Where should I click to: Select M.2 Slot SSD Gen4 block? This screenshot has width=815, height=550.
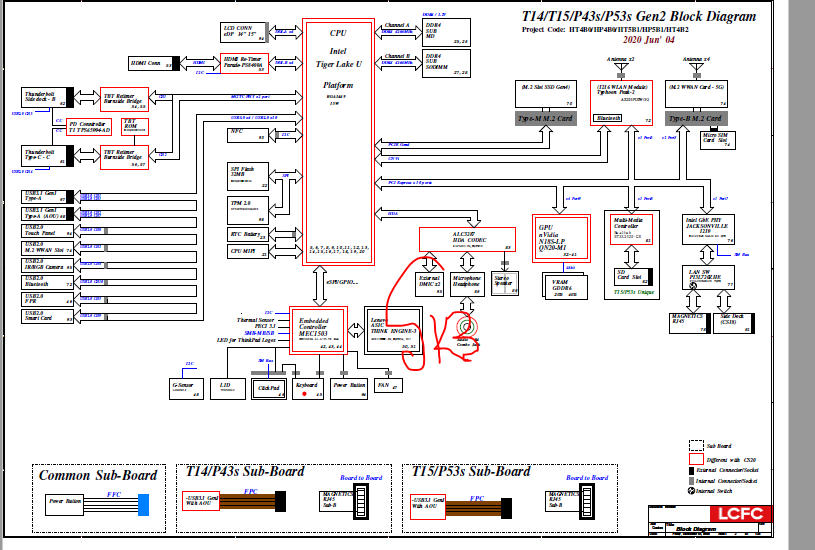coord(545,95)
